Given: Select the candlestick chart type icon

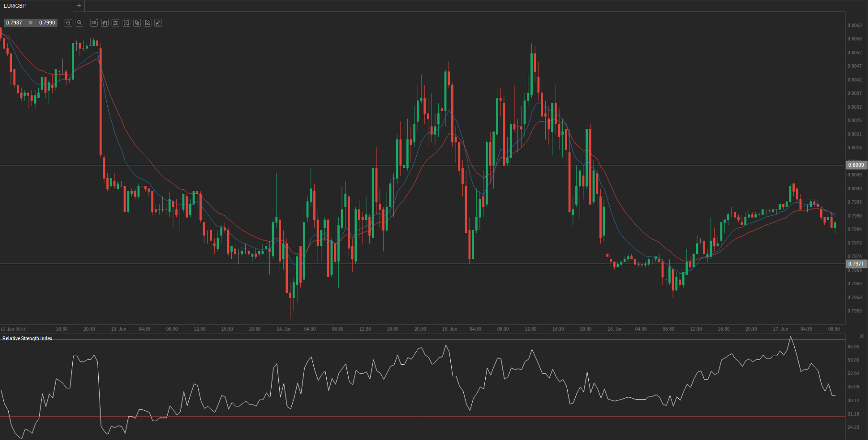Looking at the screenshot, I should pyautogui.click(x=105, y=23).
